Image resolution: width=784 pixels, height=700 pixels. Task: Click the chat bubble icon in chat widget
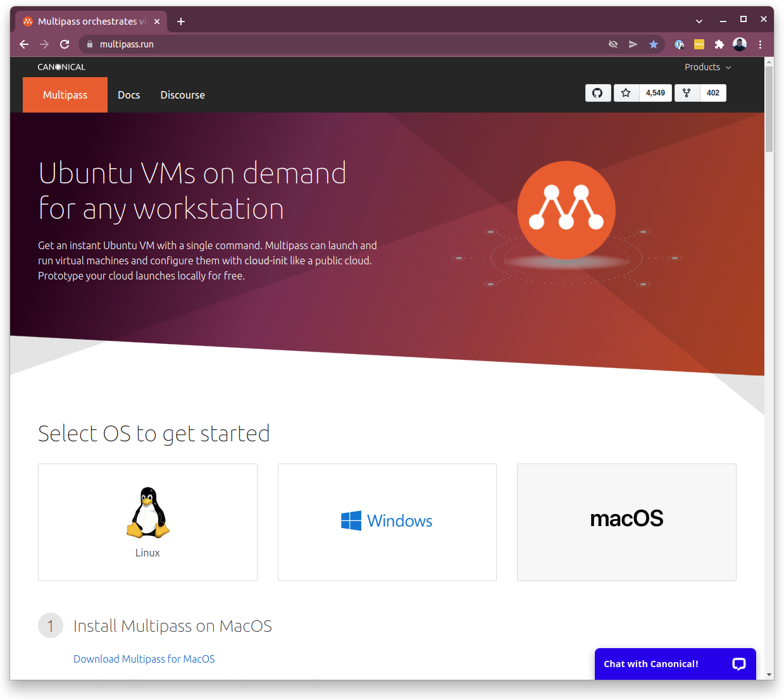(x=739, y=664)
